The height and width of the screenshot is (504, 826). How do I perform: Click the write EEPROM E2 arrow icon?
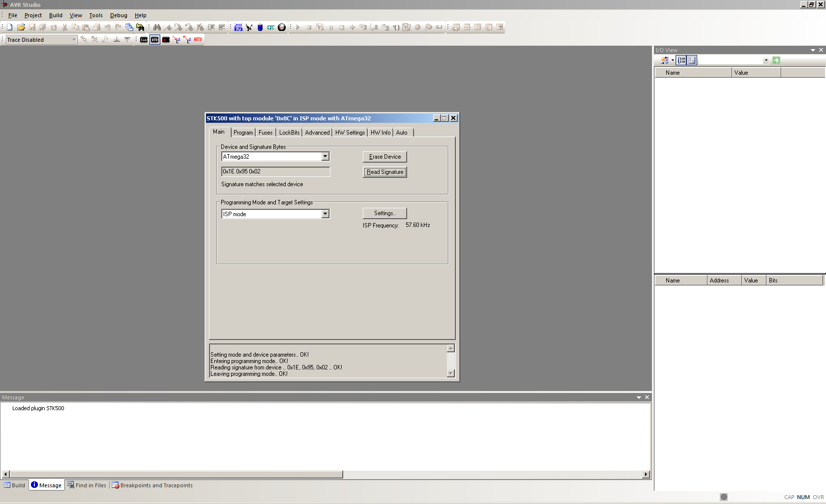177,40
